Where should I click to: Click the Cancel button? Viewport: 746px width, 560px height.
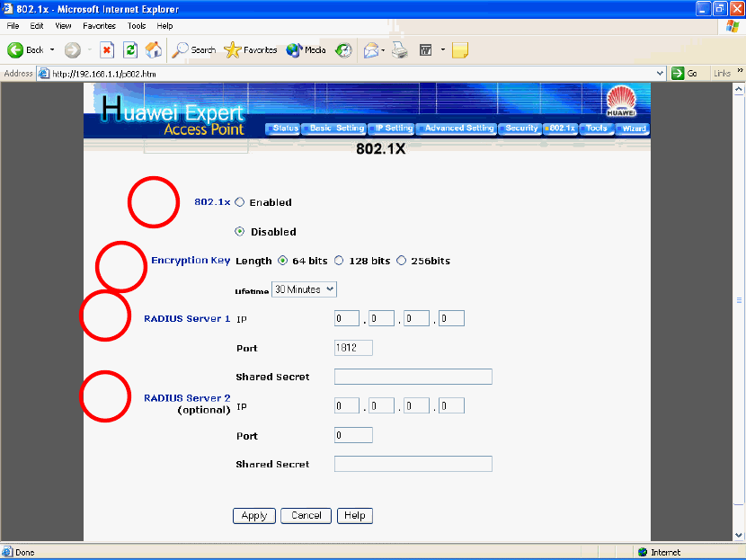tap(306, 516)
